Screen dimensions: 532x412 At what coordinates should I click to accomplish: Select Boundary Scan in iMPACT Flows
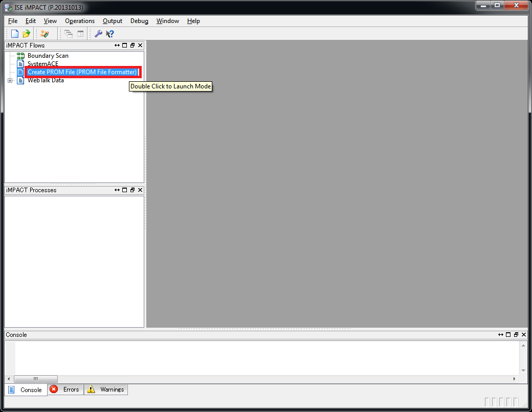[48, 56]
